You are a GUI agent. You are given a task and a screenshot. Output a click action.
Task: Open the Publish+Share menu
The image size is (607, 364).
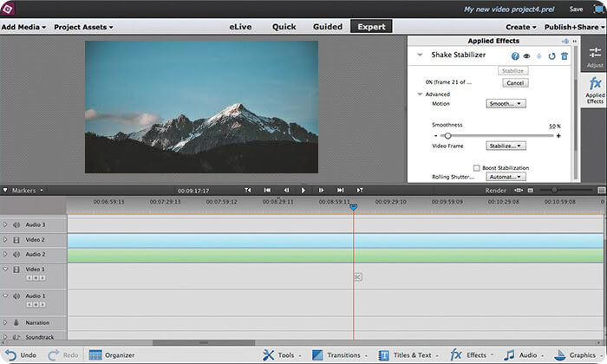click(574, 27)
